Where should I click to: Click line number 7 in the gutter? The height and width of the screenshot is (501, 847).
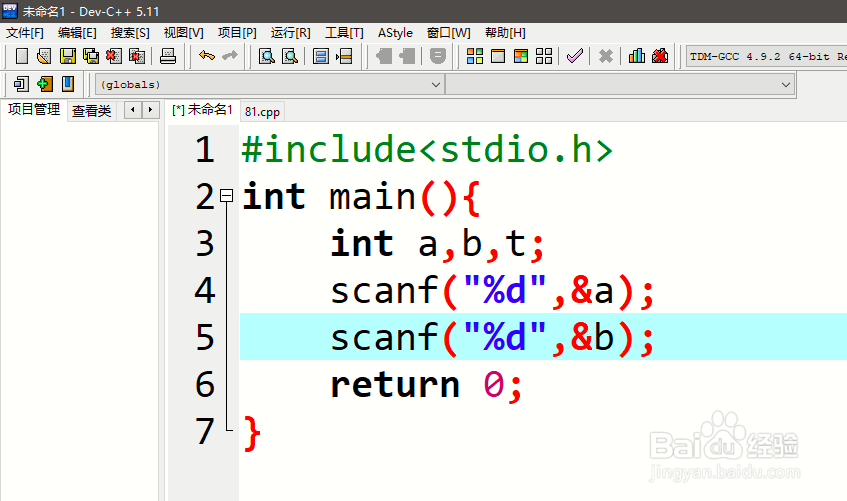click(205, 431)
